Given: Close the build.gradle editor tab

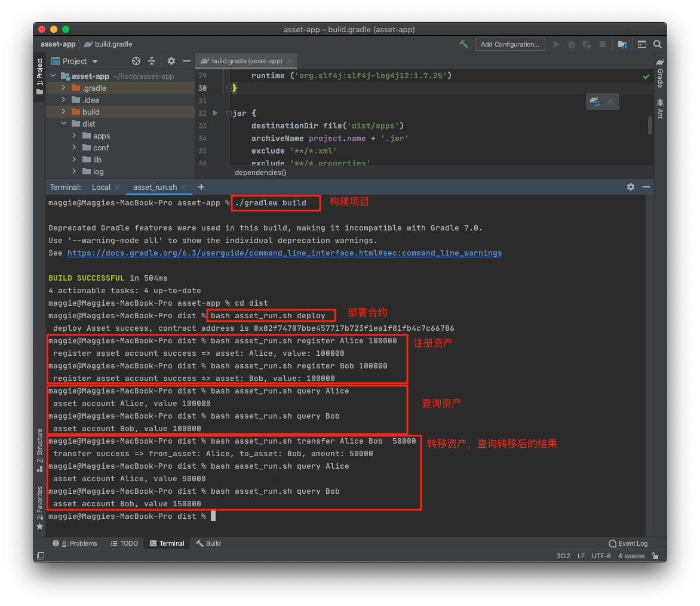Looking at the screenshot, I should (x=290, y=61).
